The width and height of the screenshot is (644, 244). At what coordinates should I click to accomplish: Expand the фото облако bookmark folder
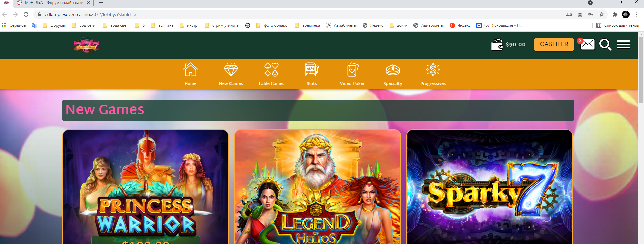pos(272,25)
